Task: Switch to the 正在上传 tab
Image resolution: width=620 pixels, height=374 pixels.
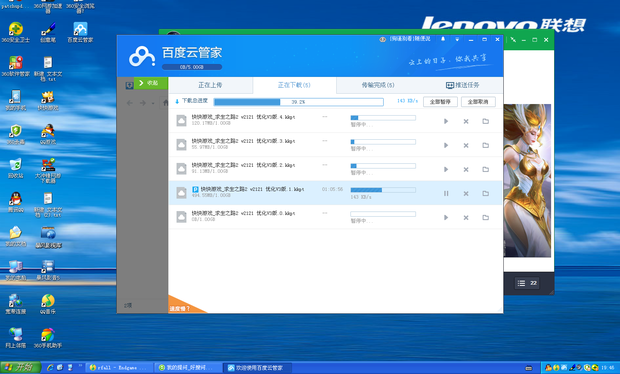Action: click(210, 85)
